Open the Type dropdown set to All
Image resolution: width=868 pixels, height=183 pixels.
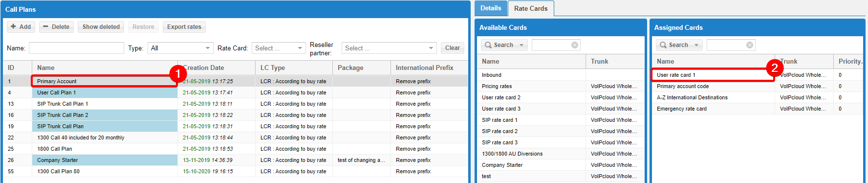pos(180,48)
